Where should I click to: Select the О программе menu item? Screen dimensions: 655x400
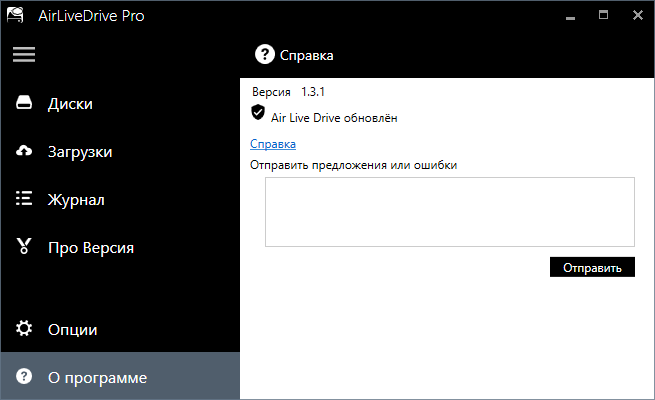(120, 376)
